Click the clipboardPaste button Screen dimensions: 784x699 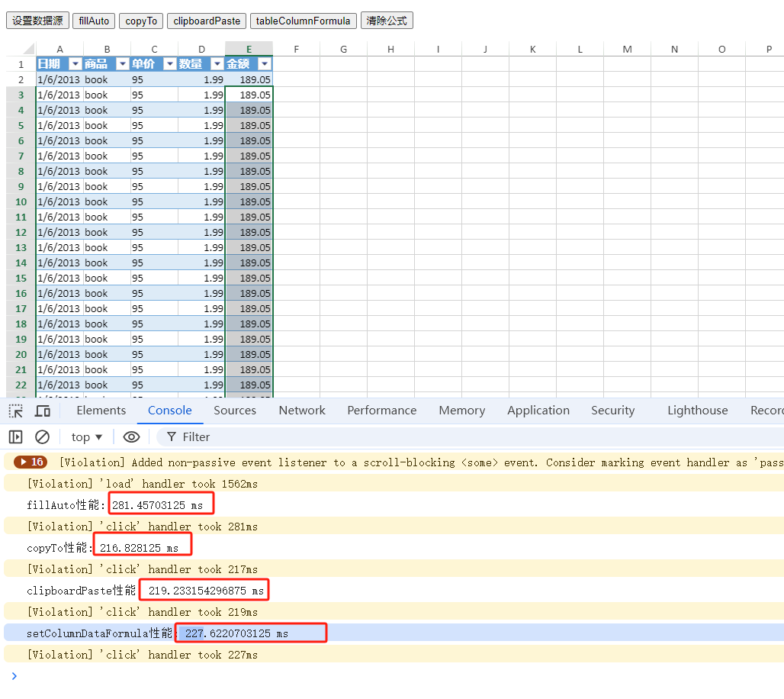click(x=207, y=21)
